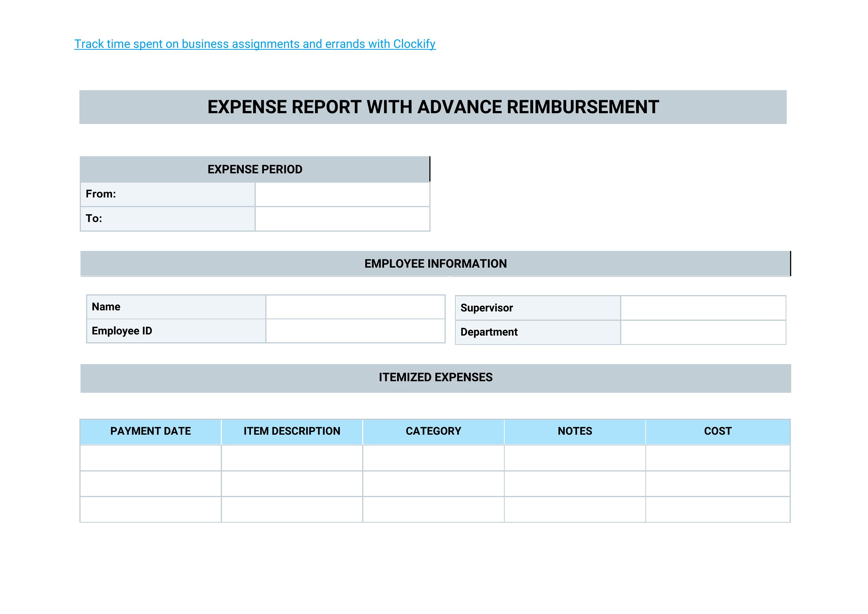The height and width of the screenshot is (614, 868).
Task: Click the empty From date field
Action: [343, 194]
